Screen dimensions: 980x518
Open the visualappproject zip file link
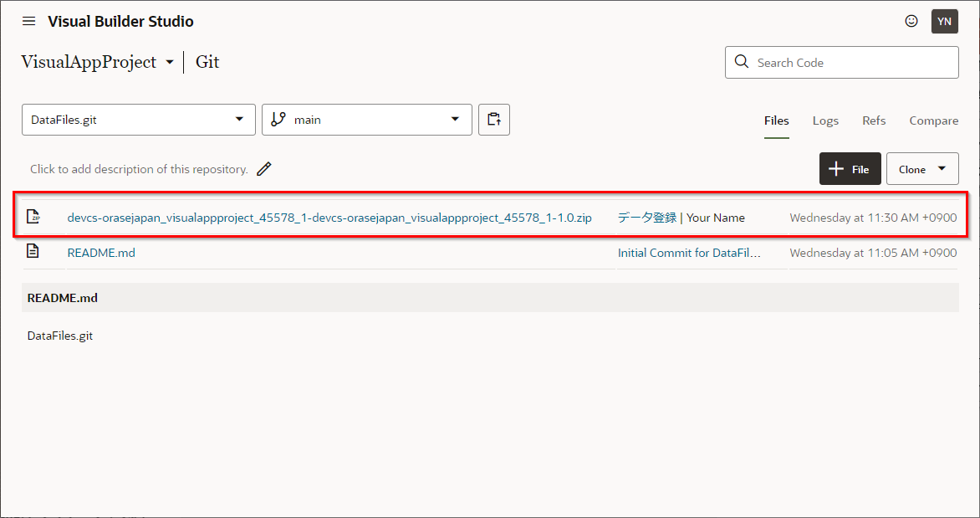click(x=329, y=218)
